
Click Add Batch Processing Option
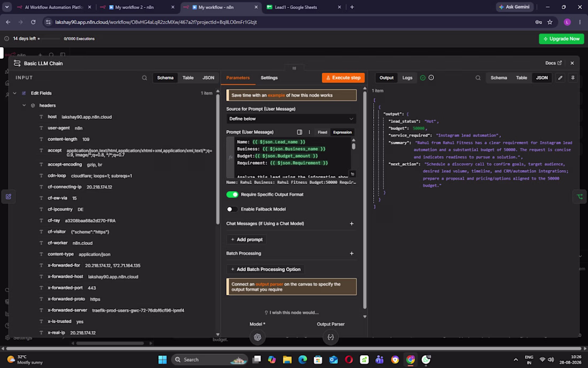click(266, 270)
